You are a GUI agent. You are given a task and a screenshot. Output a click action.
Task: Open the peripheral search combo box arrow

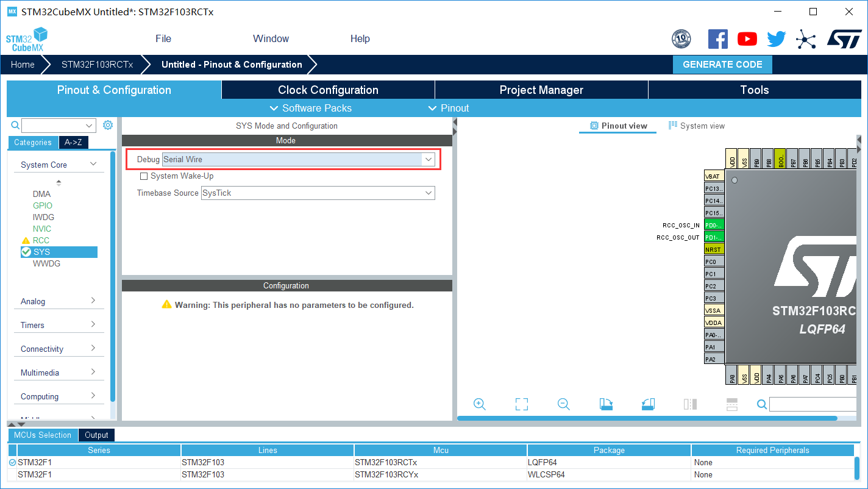(x=90, y=126)
